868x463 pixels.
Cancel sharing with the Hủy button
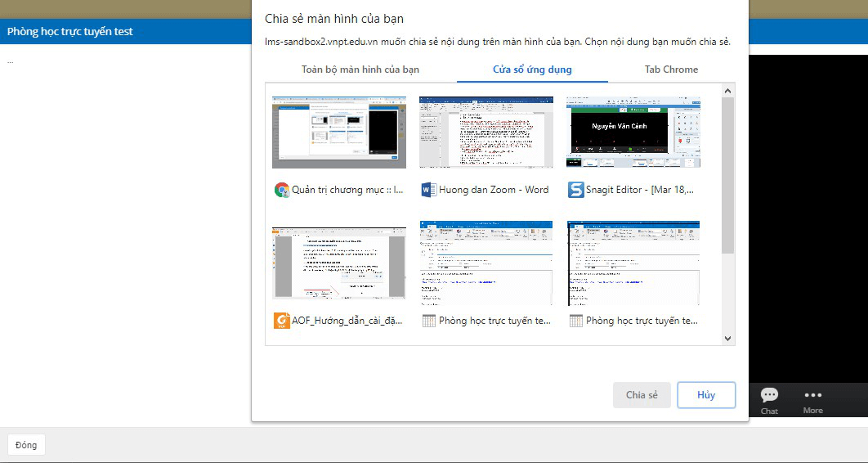pos(706,395)
